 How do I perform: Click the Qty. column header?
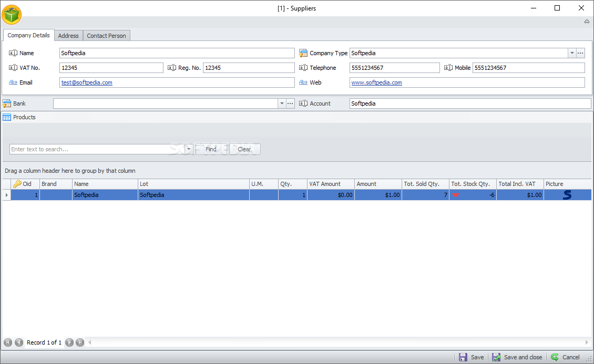(292, 184)
